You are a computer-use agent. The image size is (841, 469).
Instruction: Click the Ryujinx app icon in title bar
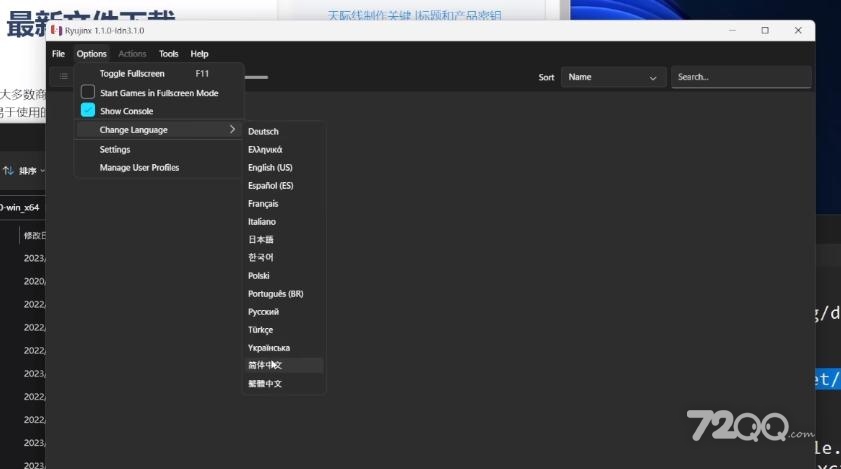click(x=56, y=31)
